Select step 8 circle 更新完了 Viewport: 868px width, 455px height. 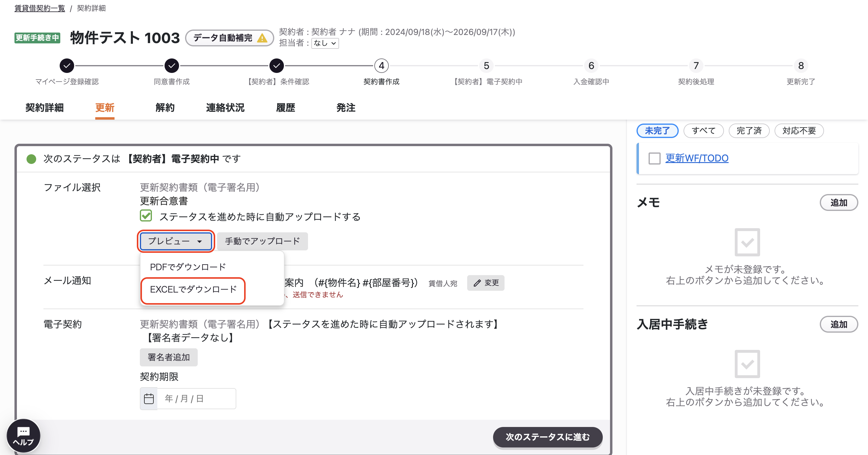pos(801,66)
